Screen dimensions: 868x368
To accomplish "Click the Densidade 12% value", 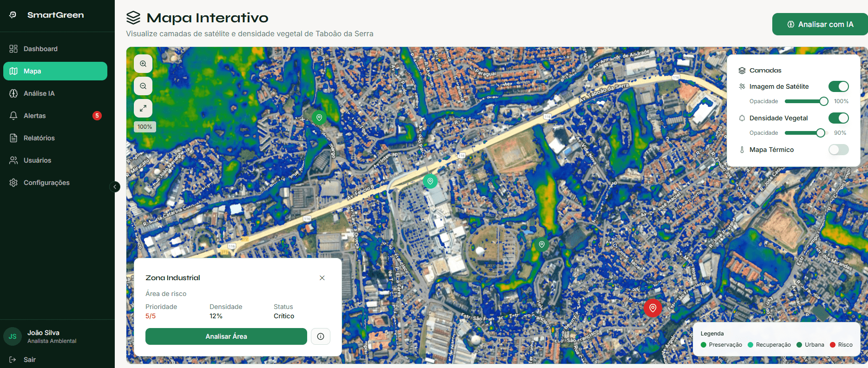I will coord(216,316).
